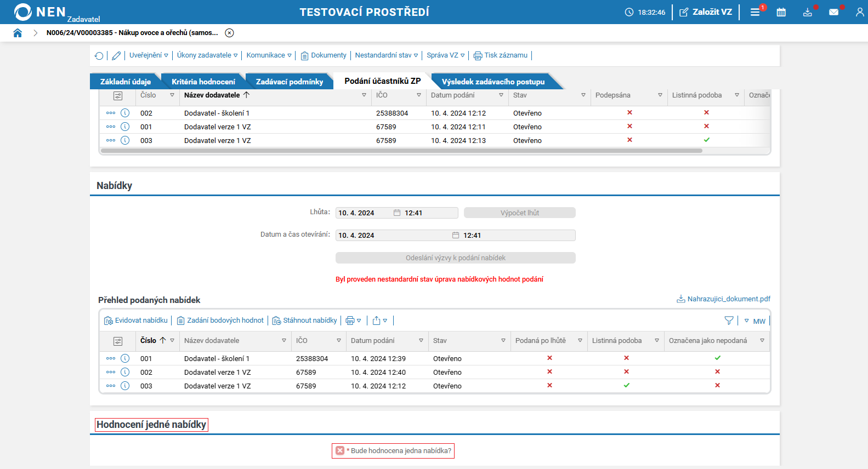This screenshot has height=469, width=868.
Task: Click the home icon in breadcrumb
Action: pos(18,33)
